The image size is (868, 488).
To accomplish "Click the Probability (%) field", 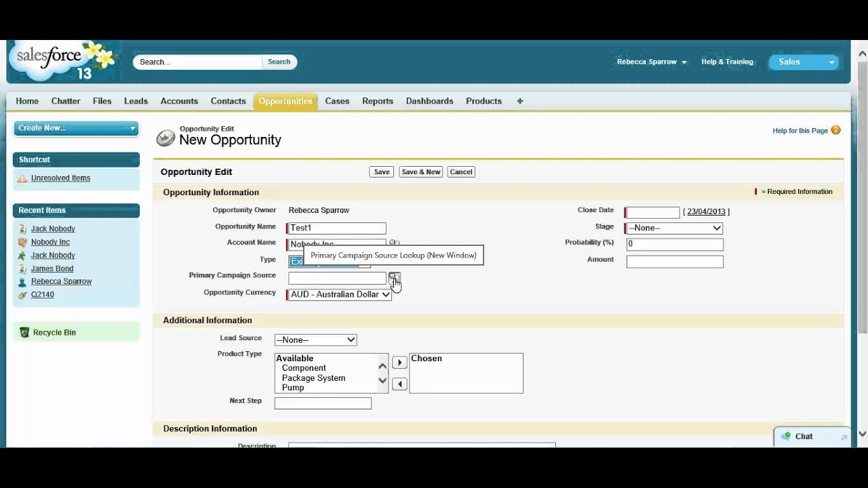I will pyautogui.click(x=675, y=244).
